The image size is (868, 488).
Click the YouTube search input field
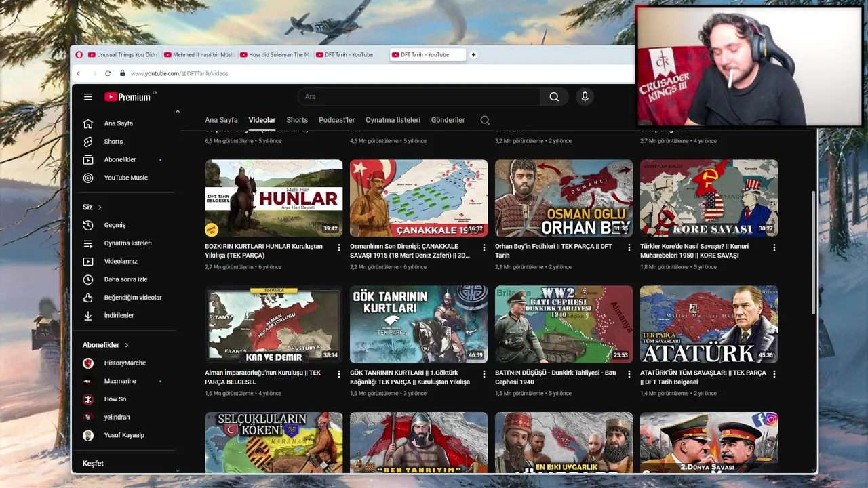(x=418, y=97)
